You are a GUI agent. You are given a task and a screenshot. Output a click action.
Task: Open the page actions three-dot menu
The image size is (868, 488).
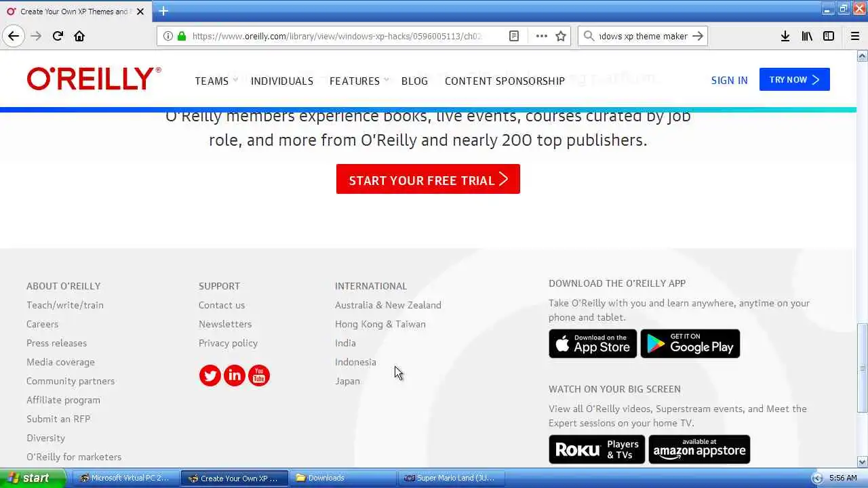541,36
